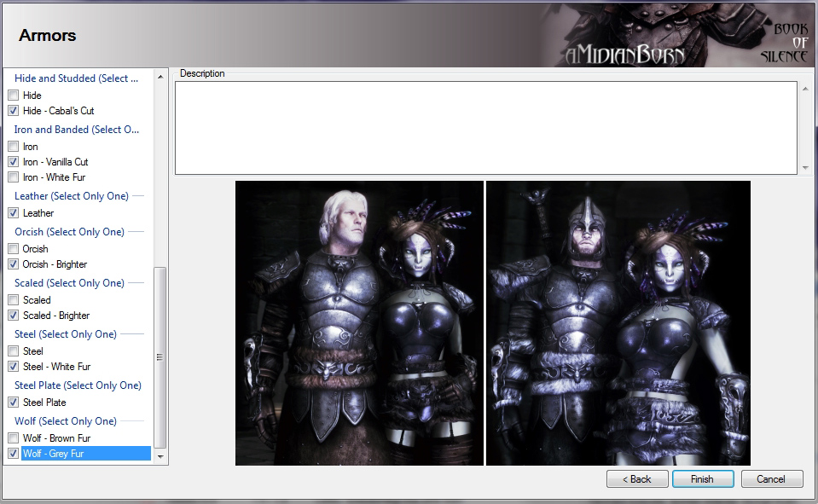The height and width of the screenshot is (504, 818).
Task: Select the Iron and Banded group header
Action: (77, 130)
